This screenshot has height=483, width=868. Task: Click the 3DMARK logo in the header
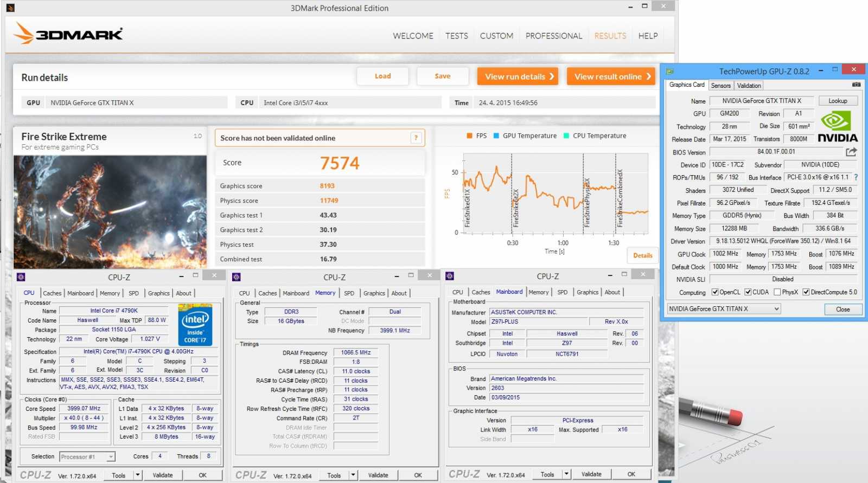click(x=68, y=34)
